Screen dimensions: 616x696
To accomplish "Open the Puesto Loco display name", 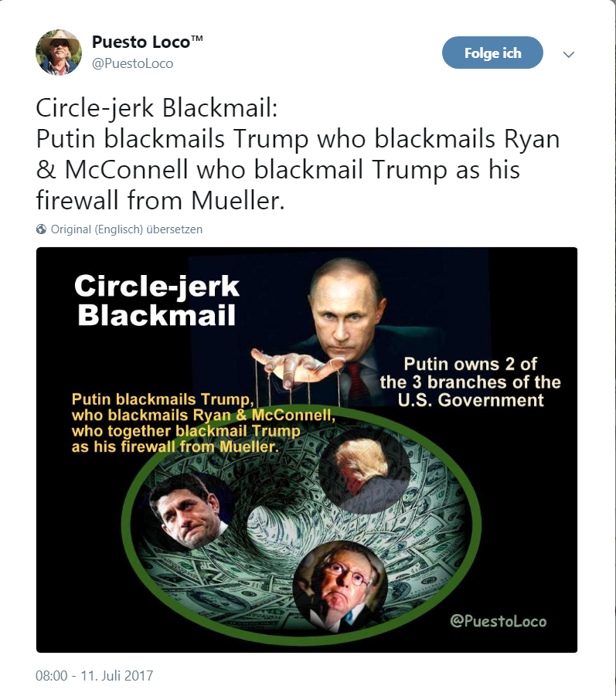I will point(148,42).
